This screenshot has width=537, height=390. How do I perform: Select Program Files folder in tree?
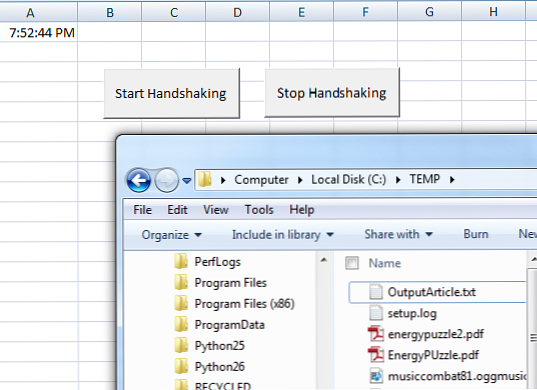click(x=230, y=283)
